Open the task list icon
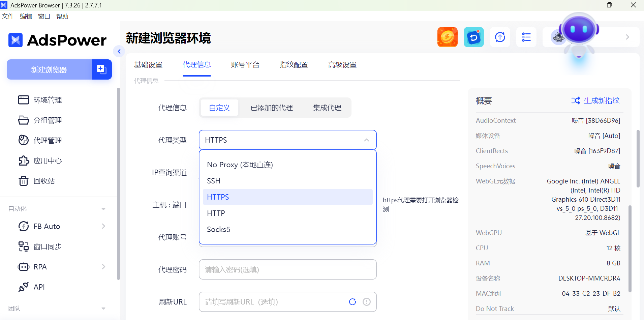The width and height of the screenshot is (644, 320). pyautogui.click(x=526, y=37)
